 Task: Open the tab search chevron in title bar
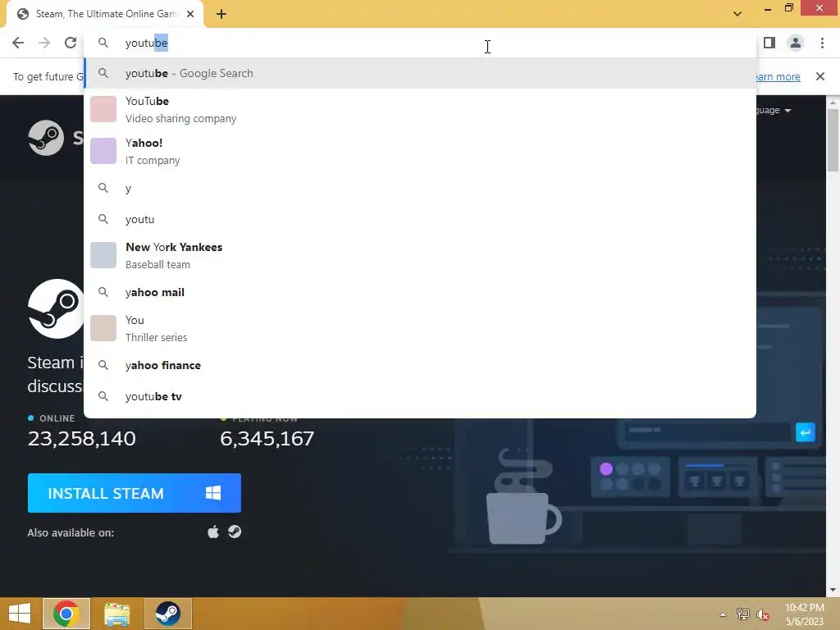[737, 14]
